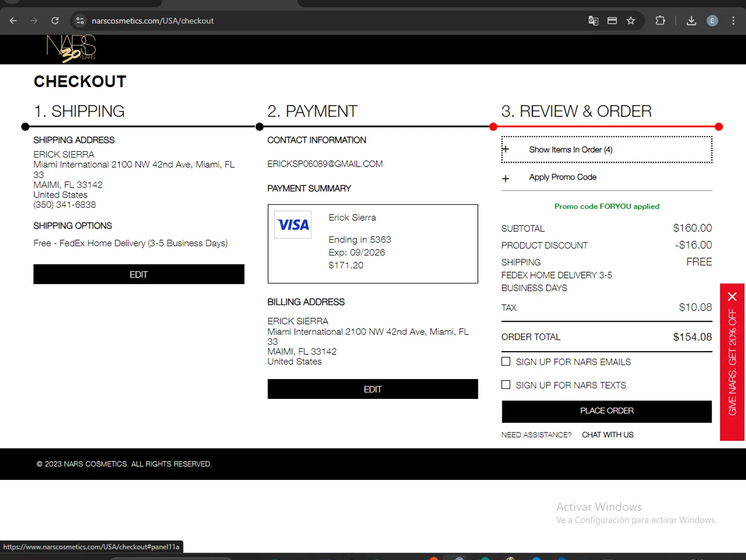This screenshot has height=560, width=746.
Task: Click the Free FedEx Home Delivery option text
Action: [x=130, y=243]
